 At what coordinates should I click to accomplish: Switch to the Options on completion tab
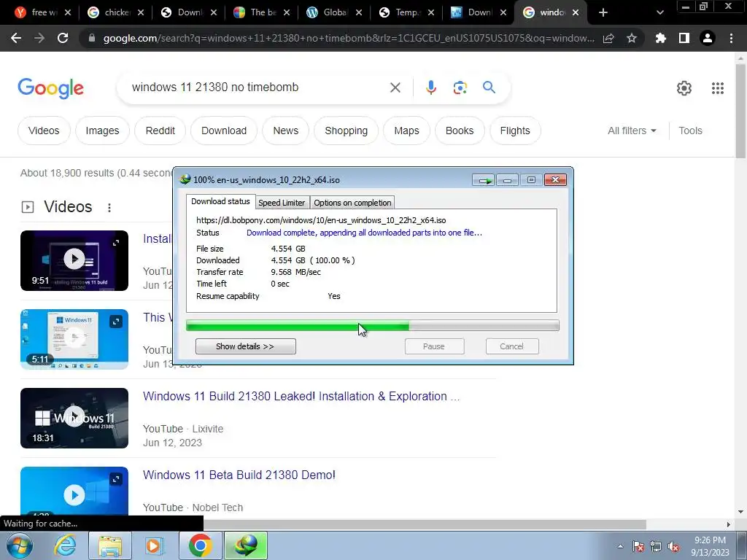(x=352, y=203)
